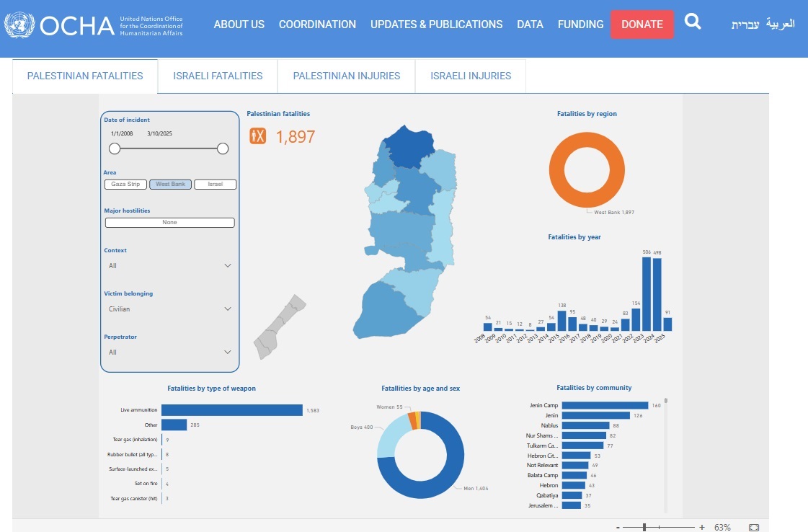Open the Victim belonging dropdown
The height and width of the screenshot is (532, 808).
[169, 309]
